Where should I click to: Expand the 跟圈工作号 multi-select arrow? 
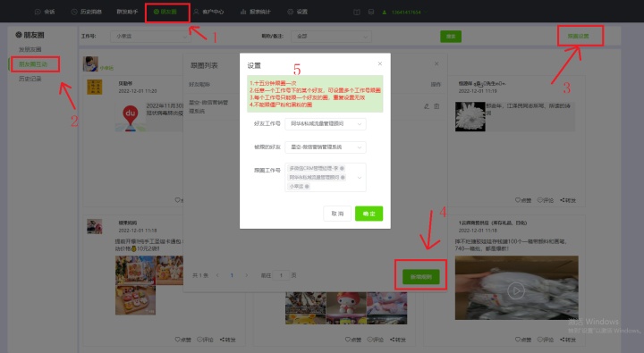click(360, 178)
